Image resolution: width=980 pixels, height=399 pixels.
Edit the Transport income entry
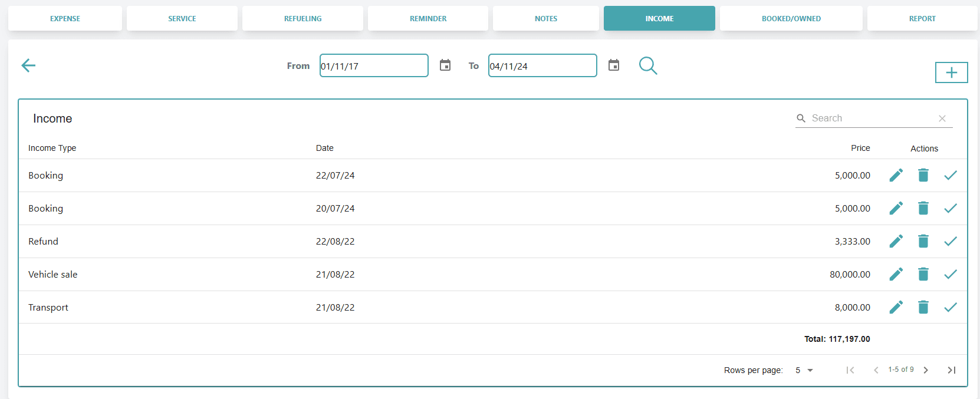pyautogui.click(x=896, y=307)
